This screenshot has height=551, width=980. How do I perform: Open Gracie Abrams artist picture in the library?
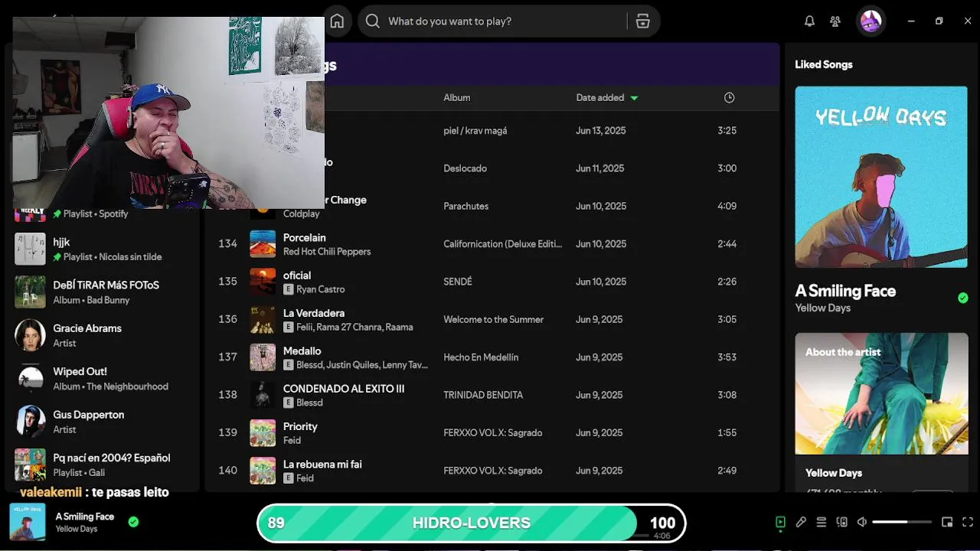[x=30, y=335]
